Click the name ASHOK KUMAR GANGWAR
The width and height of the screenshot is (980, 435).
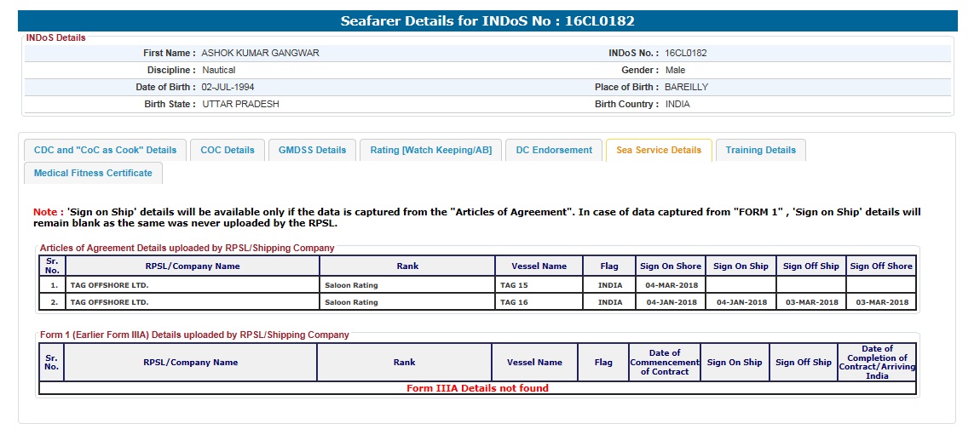click(x=260, y=53)
